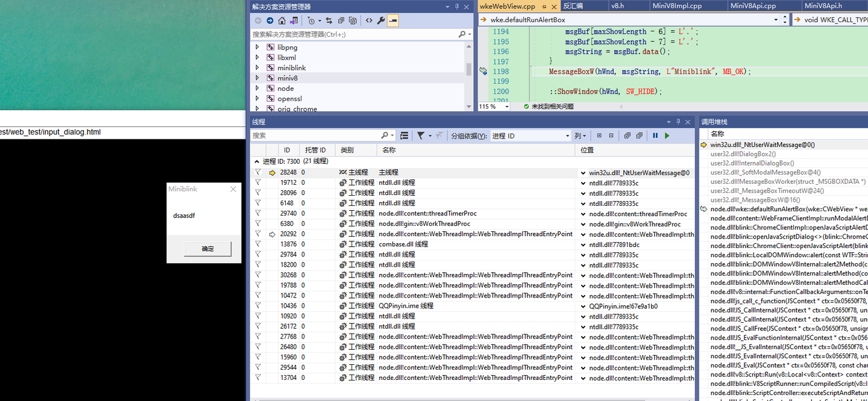Click the Home icon in Solution Explorer toolbar
Image resolution: width=868 pixels, height=401 pixels.
click(282, 20)
